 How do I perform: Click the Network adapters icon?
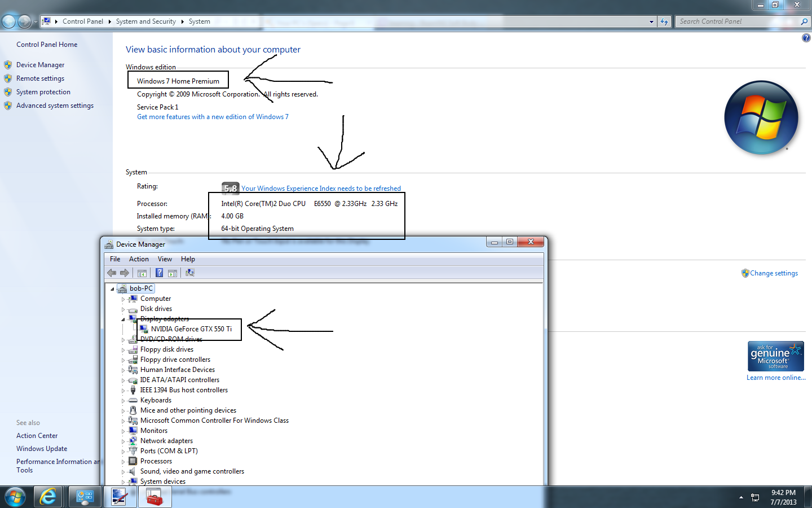coord(133,441)
